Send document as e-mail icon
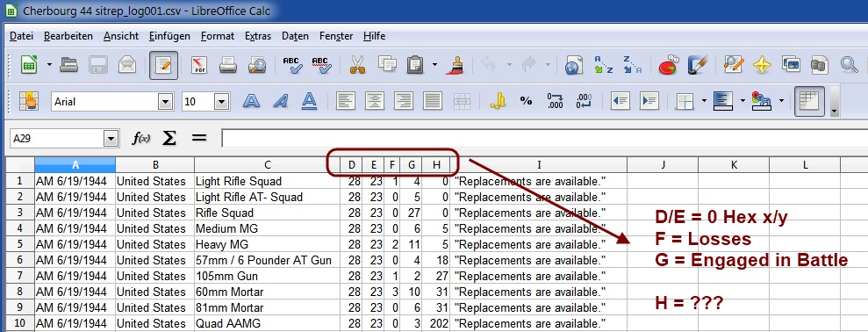Image resolution: width=868 pixels, height=332 pixels. coord(127,65)
